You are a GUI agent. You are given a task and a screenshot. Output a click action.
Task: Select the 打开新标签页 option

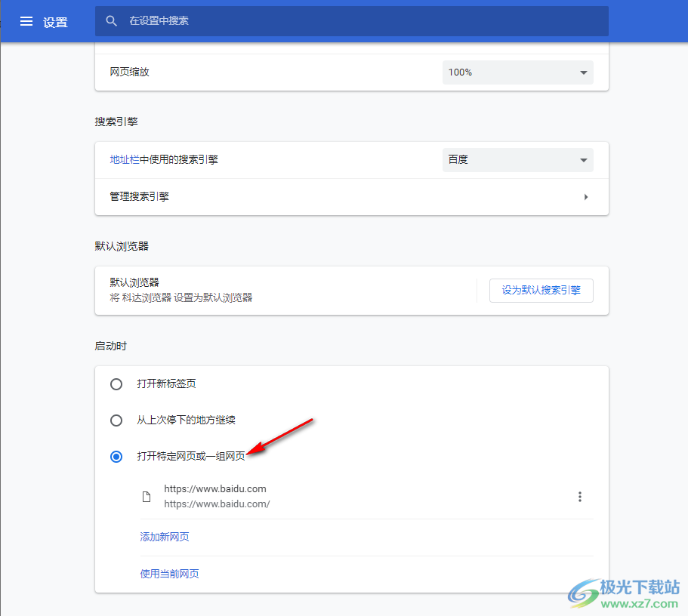point(116,383)
